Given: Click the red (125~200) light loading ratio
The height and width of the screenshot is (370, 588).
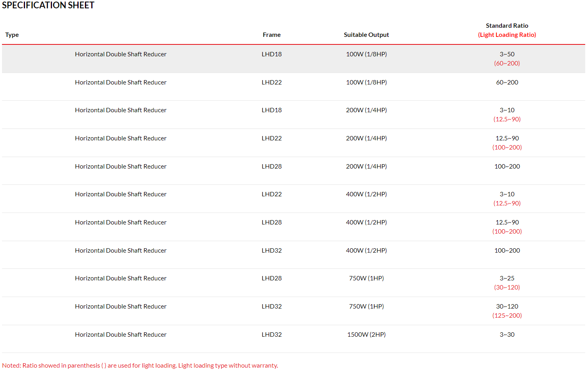Looking at the screenshot, I should pos(507,316).
